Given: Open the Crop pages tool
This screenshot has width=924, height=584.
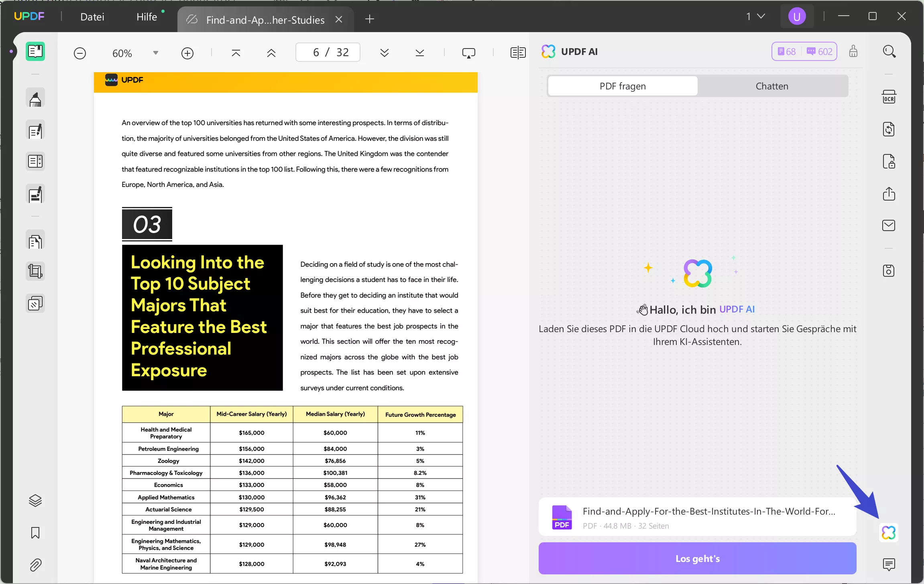Looking at the screenshot, I should coord(35,271).
